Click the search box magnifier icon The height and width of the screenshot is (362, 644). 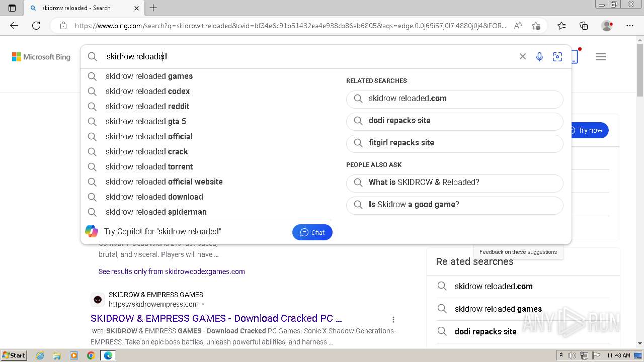tap(93, 57)
